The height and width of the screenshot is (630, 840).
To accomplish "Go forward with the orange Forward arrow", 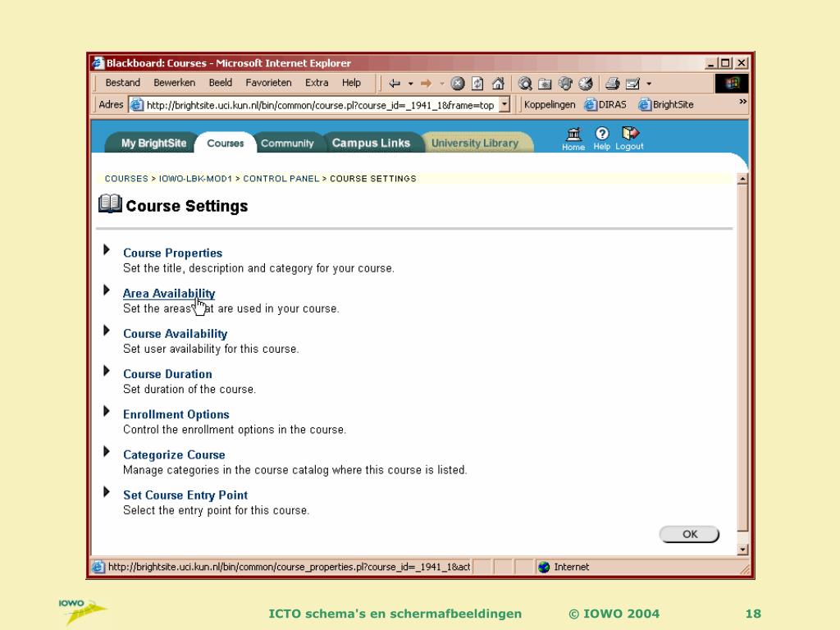I will [427, 84].
